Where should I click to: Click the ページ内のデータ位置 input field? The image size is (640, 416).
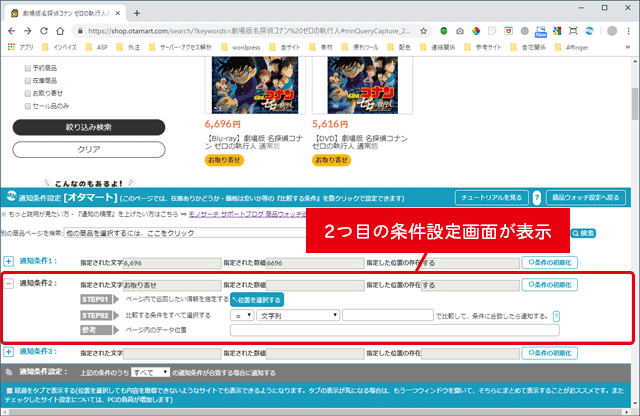pos(395,330)
